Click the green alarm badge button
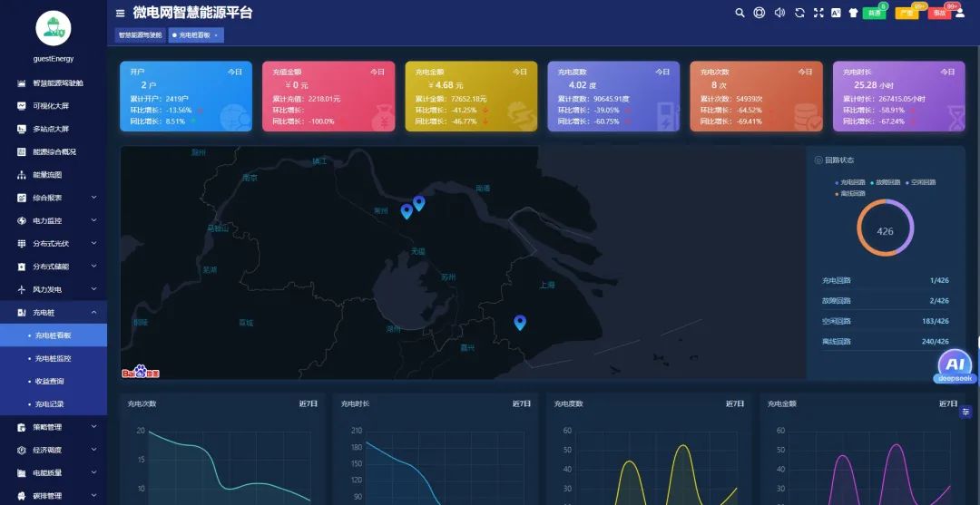Viewport: 980px width, 505px height. pyautogui.click(x=874, y=13)
